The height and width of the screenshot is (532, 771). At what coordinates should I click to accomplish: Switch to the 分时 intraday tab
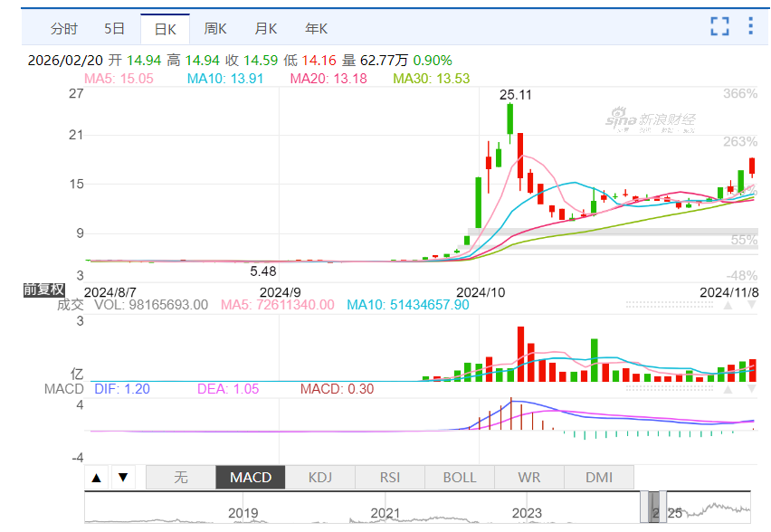[x=63, y=28]
